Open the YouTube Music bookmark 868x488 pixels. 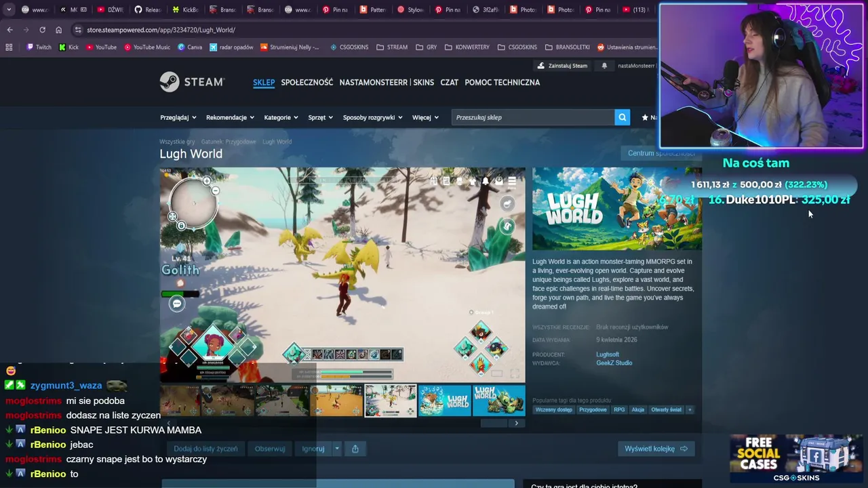pyautogui.click(x=147, y=47)
